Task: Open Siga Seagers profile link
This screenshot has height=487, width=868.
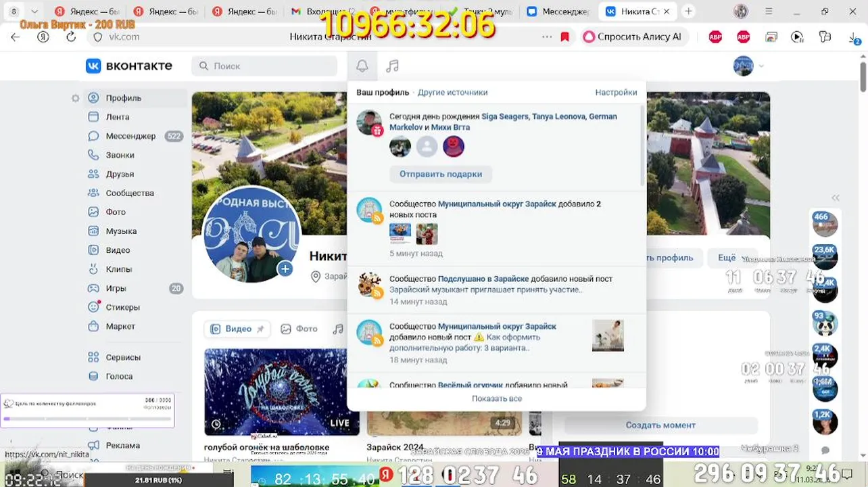Action: pyautogui.click(x=505, y=116)
